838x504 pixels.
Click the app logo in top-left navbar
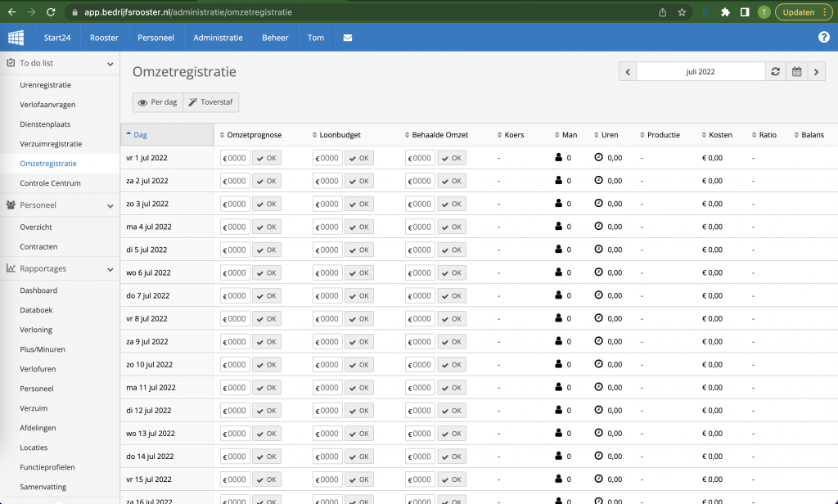(x=16, y=38)
